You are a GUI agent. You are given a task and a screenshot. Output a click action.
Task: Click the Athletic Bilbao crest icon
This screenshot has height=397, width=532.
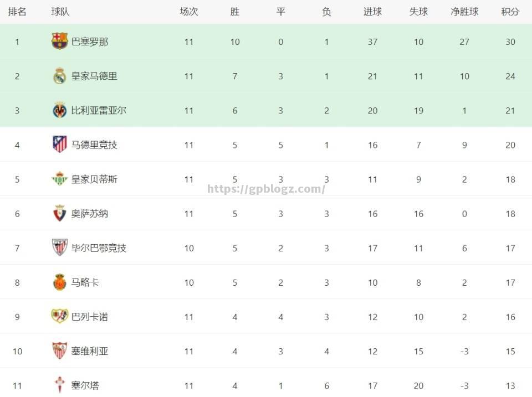[x=60, y=248]
